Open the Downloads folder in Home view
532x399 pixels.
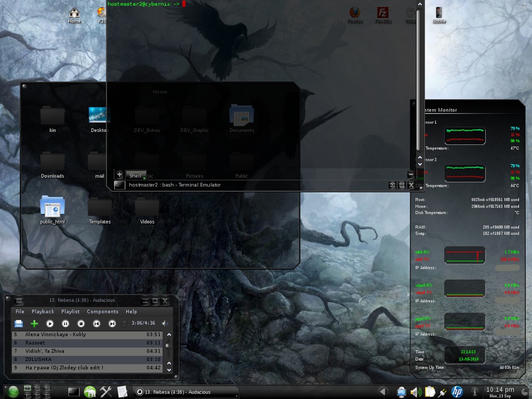coord(53,165)
